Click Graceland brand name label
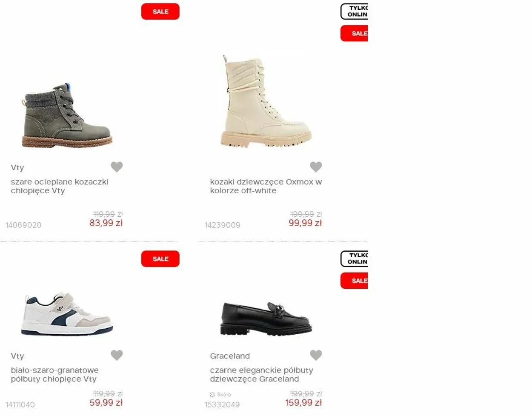Screen dimensions: 532x416 230,356
